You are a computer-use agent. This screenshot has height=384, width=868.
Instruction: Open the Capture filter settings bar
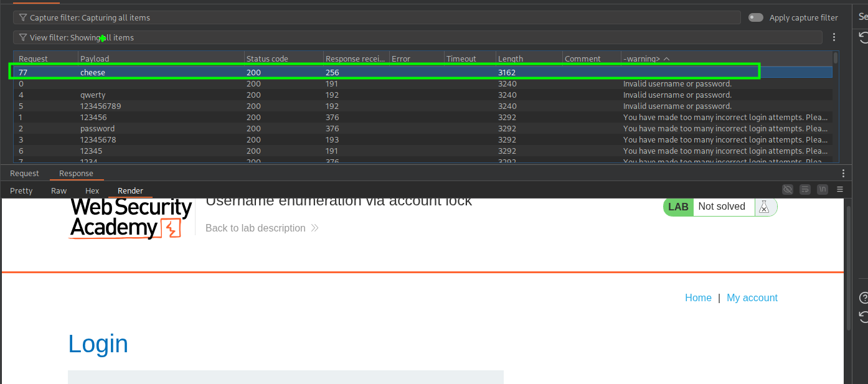[x=377, y=17]
